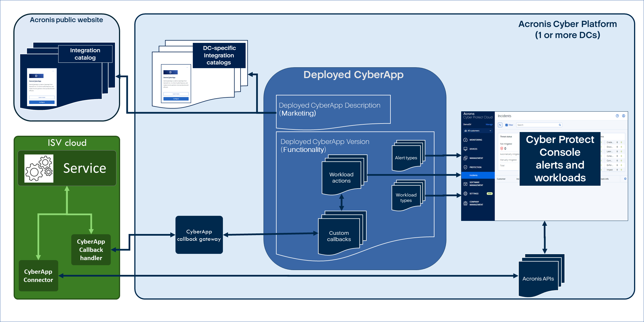644x322 pixels.
Task: Select the CyberApp Callback handler box
Action: point(91,250)
